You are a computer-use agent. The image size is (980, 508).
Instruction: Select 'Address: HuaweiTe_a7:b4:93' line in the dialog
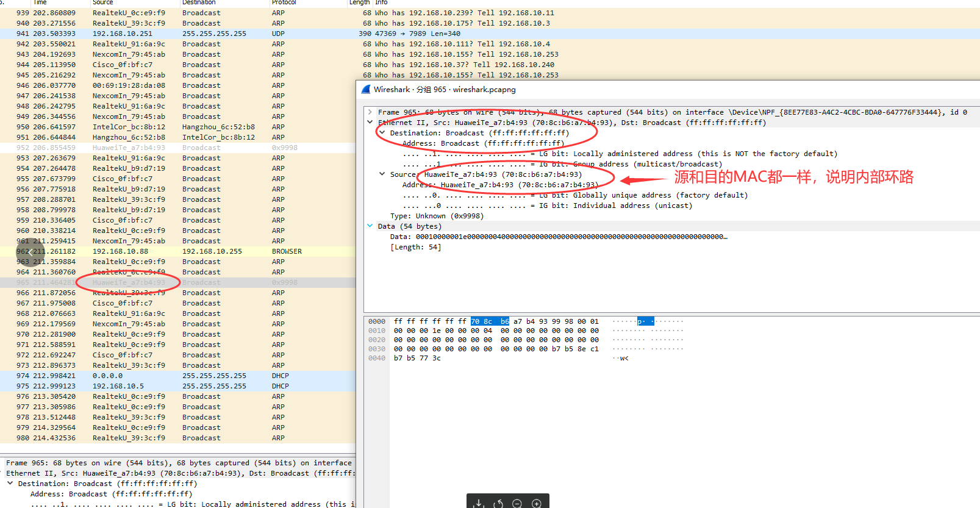[x=500, y=185]
